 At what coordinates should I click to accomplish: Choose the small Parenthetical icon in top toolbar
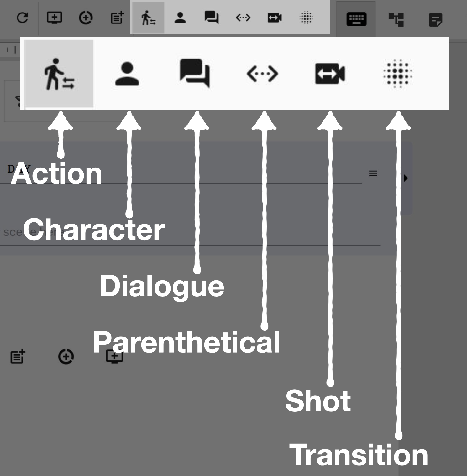243,18
